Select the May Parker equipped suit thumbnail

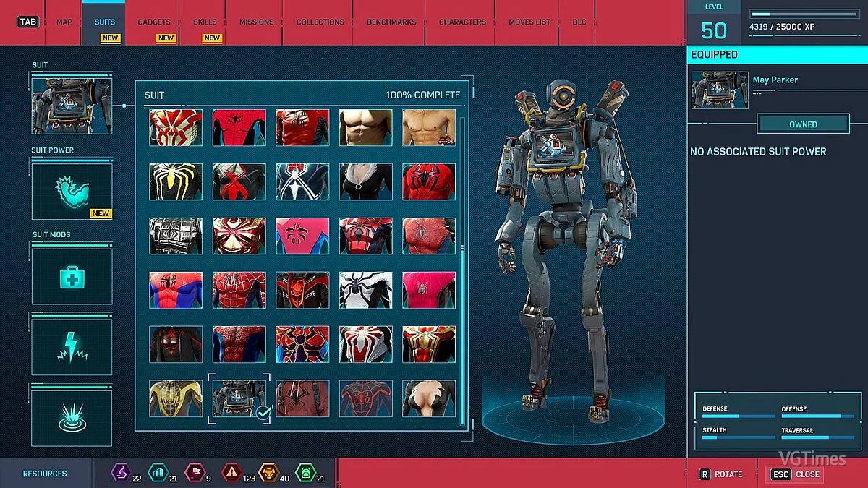720,90
